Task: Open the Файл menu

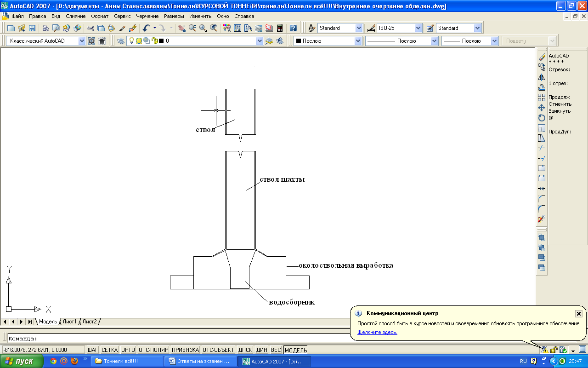Action: 17,16
